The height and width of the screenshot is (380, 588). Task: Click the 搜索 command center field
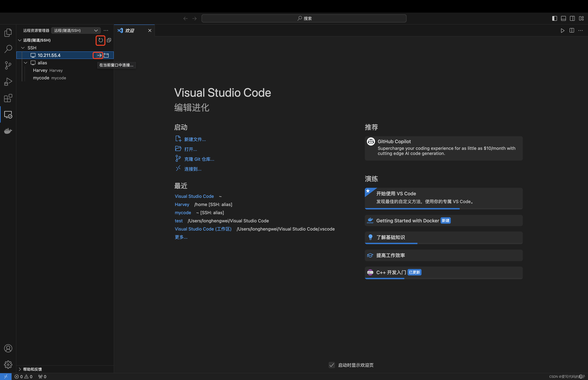pyautogui.click(x=304, y=19)
